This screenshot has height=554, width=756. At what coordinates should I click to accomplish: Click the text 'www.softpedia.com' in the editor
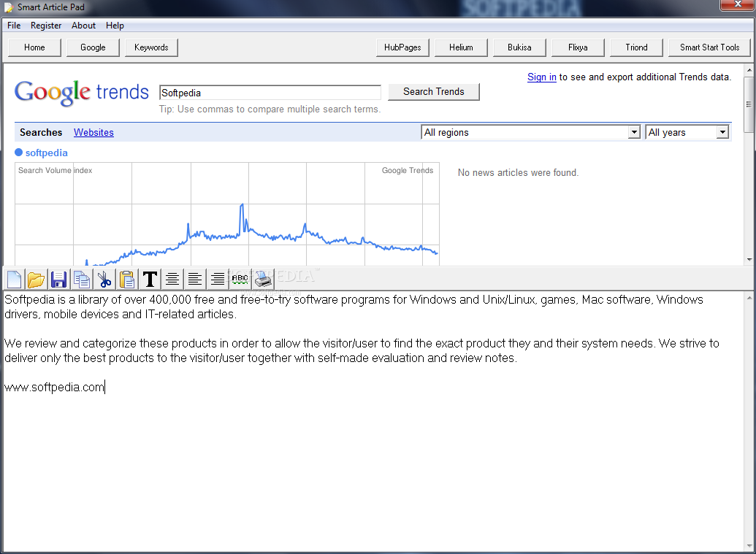[x=54, y=388]
